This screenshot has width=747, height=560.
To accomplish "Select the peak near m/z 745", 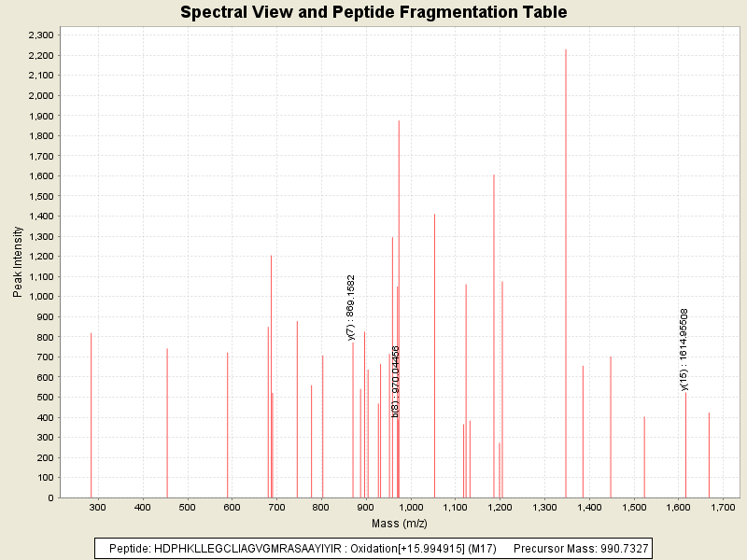I will coord(297,409).
